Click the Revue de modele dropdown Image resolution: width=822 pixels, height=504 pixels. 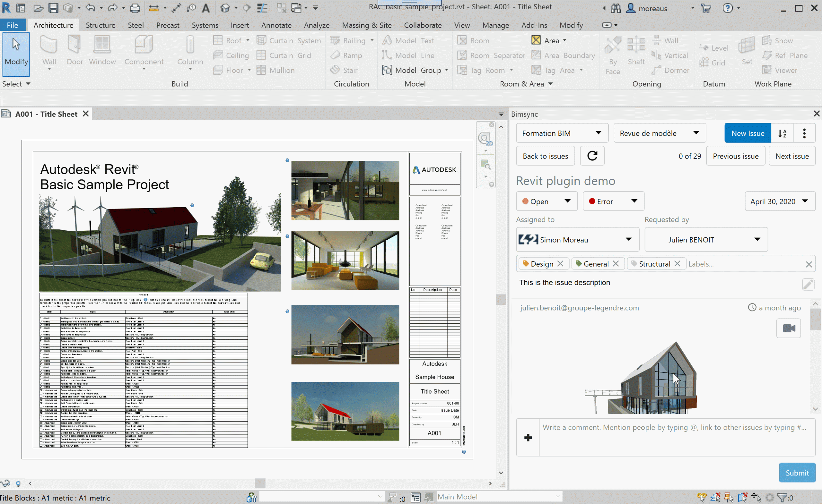[658, 133]
